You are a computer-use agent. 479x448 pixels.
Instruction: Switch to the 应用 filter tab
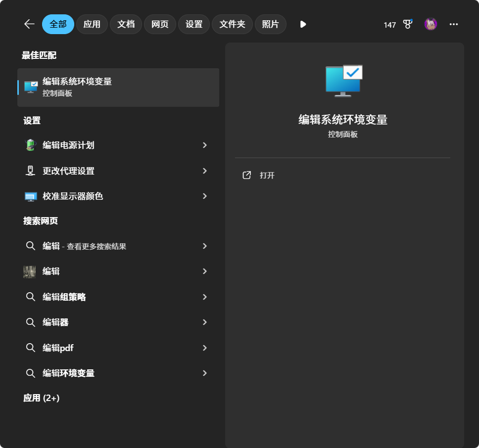pyautogui.click(x=92, y=24)
